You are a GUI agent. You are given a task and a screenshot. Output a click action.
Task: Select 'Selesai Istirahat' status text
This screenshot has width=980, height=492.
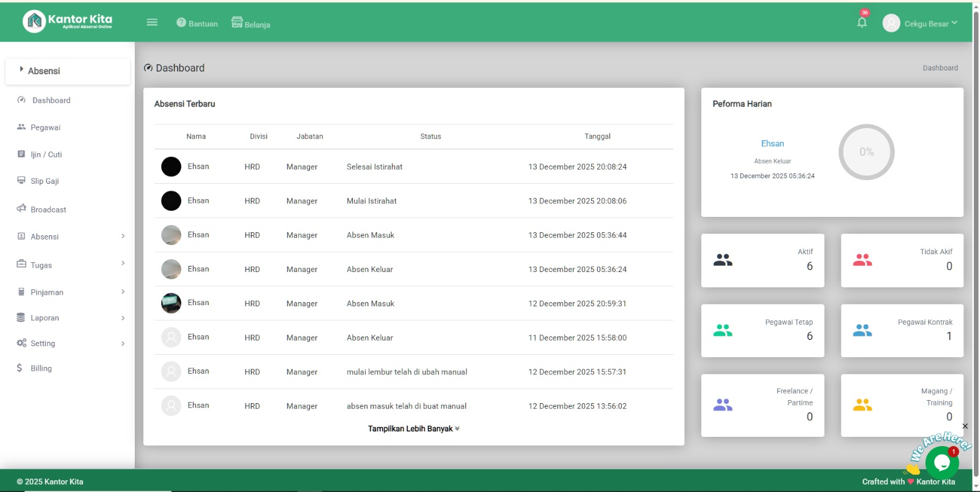click(x=374, y=167)
